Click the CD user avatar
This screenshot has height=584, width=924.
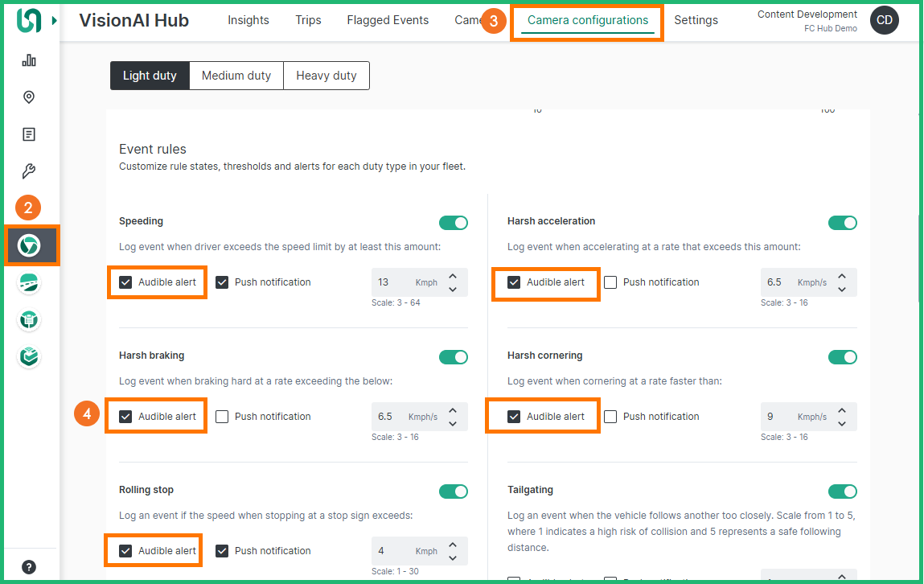(884, 20)
